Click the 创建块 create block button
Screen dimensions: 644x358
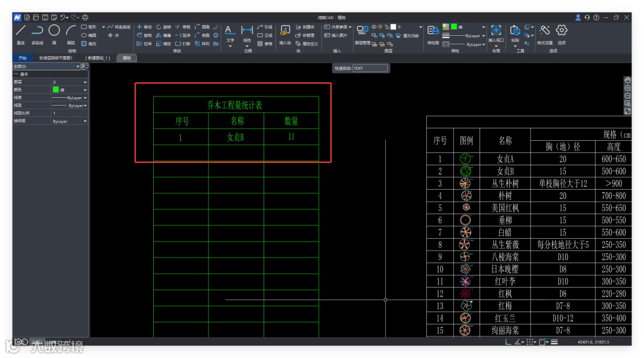coord(305,27)
